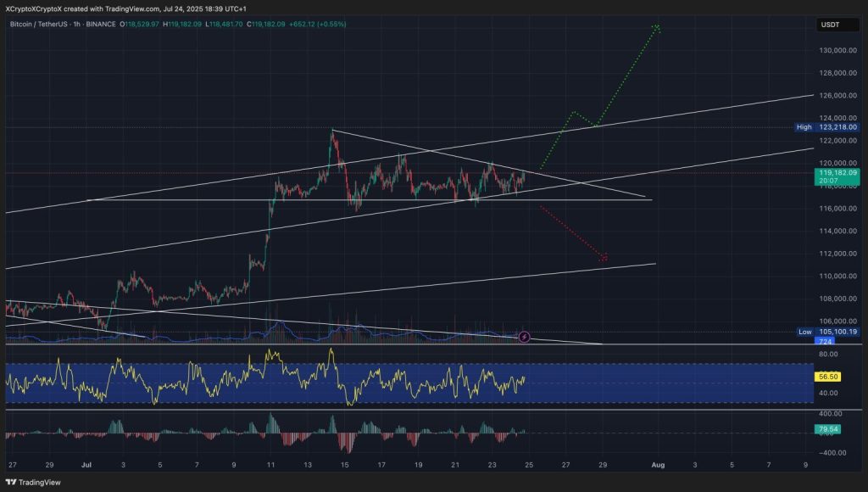868x492 pixels.
Task: Click the Jul label on time axis
Action: pos(86,466)
